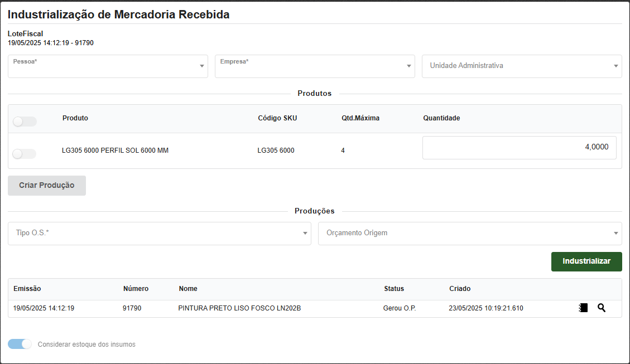Open the Orçamento Origem dropdown
The height and width of the screenshot is (364, 630).
[x=470, y=234]
